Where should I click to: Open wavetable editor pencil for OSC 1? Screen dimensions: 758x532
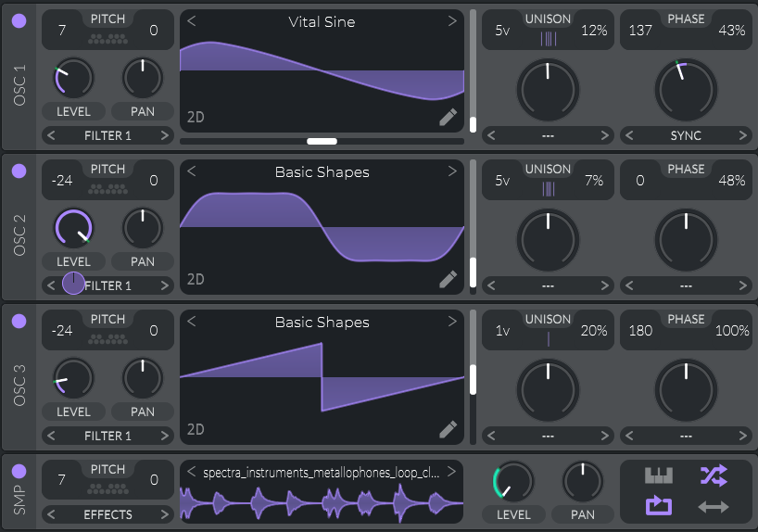[x=448, y=117]
